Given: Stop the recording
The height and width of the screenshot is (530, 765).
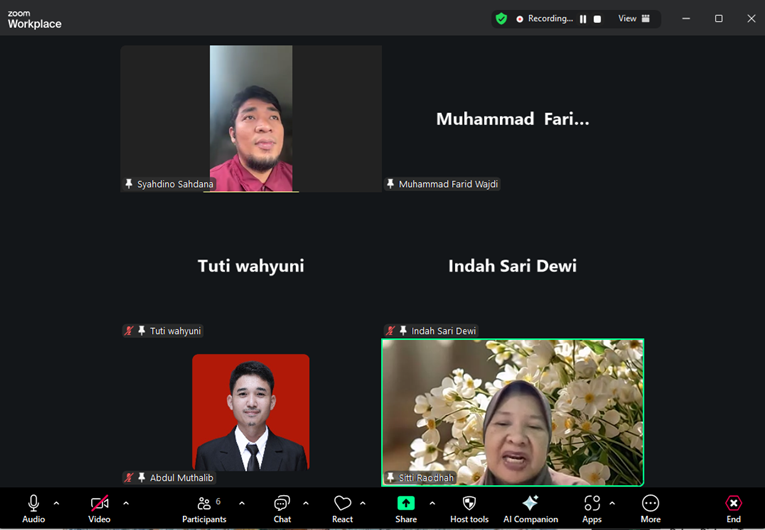Looking at the screenshot, I should pos(597,19).
